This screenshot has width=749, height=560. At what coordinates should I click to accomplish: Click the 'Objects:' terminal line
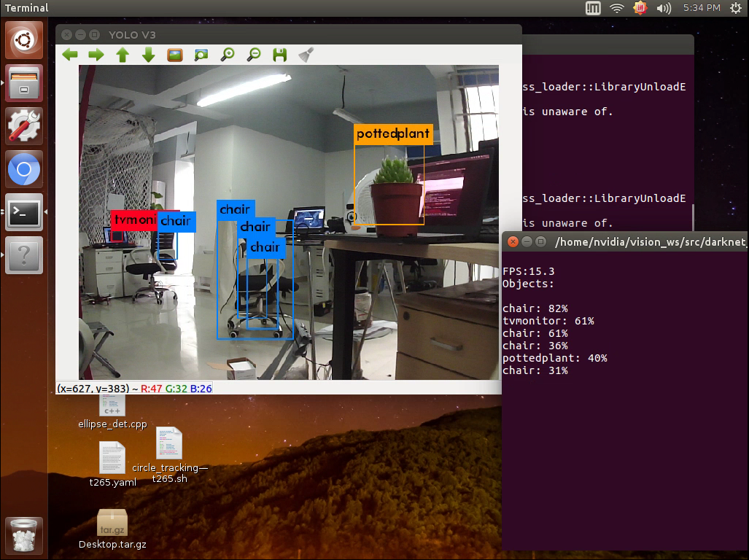pyautogui.click(x=528, y=284)
